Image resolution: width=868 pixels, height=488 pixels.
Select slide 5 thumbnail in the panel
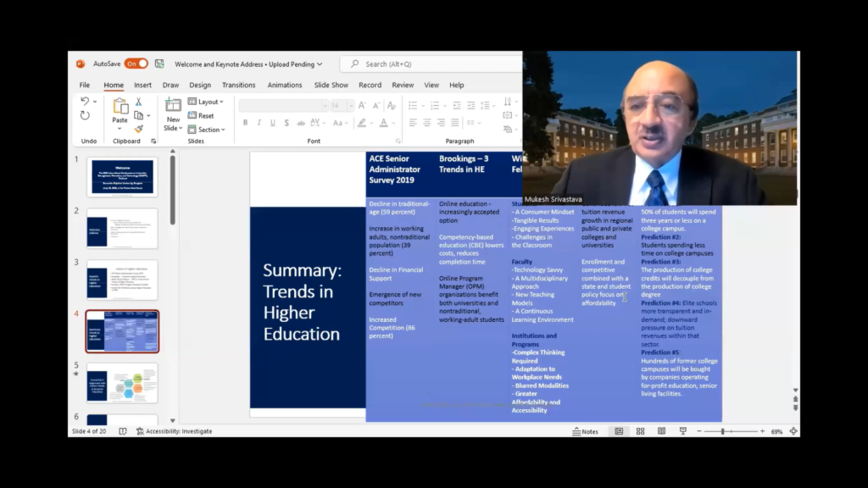click(122, 383)
